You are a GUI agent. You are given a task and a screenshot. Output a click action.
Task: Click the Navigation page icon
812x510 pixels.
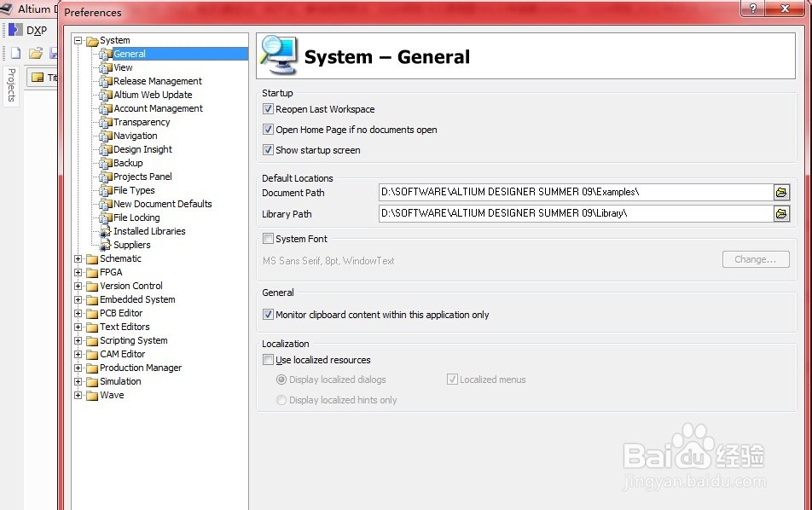pos(106,136)
